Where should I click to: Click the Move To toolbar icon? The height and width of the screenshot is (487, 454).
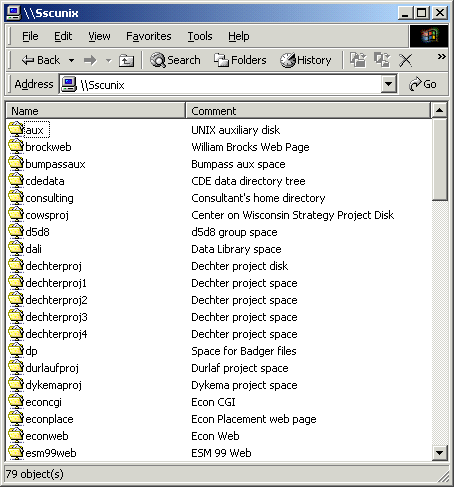[x=358, y=60]
